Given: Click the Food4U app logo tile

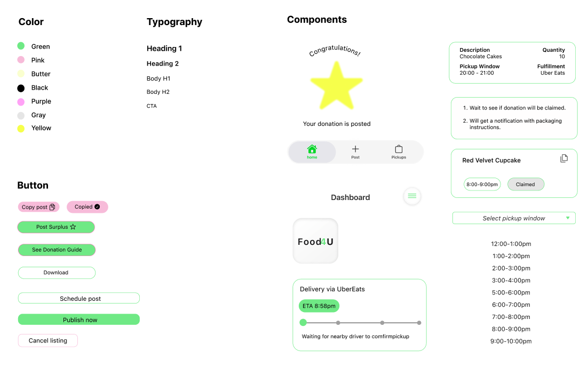Looking at the screenshot, I should click(x=315, y=241).
